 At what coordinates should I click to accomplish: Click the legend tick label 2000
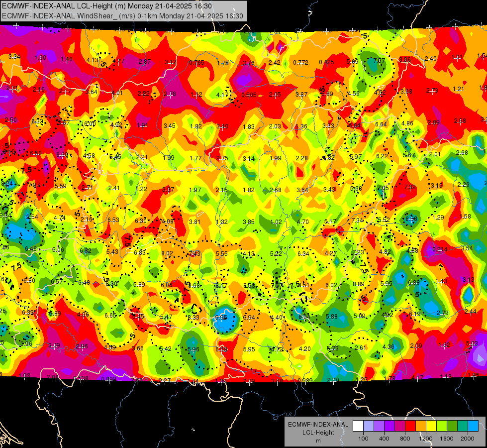[x=468, y=439]
